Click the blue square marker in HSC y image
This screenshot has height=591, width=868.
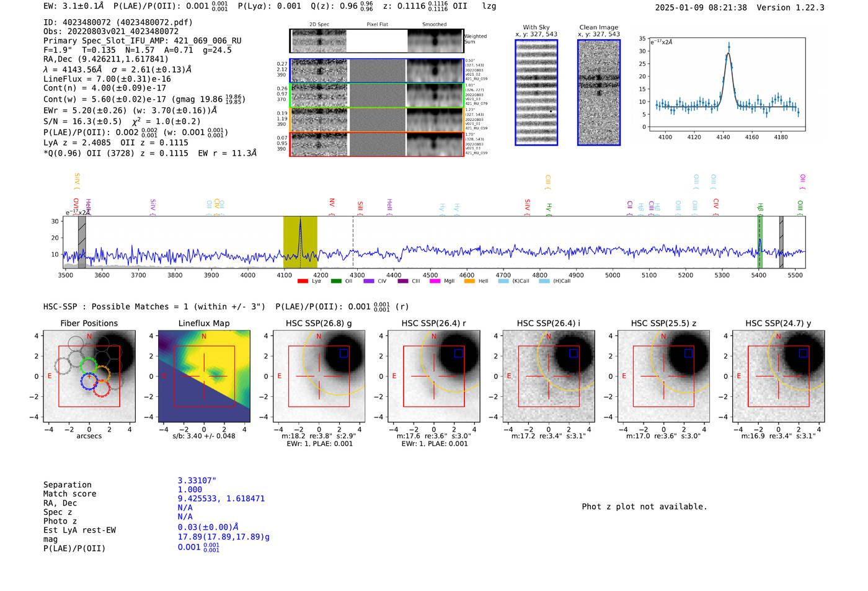(x=804, y=353)
